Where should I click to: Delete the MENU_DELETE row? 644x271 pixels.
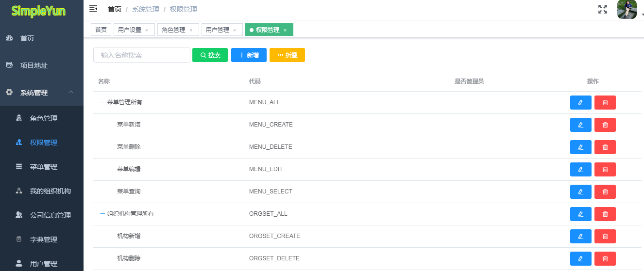click(x=605, y=147)
